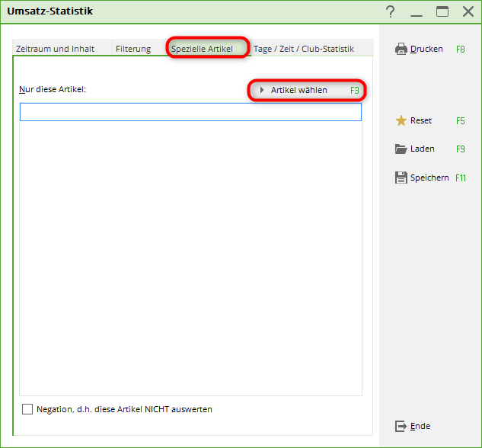Go to the Tage / Zeit / Club-Statistik tab
The width and height of the screenshot is (482, 448).
(304, 49)
